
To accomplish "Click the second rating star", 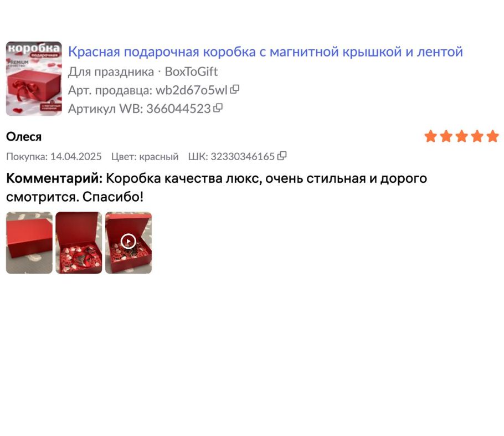I will click(x=446, y=136).
